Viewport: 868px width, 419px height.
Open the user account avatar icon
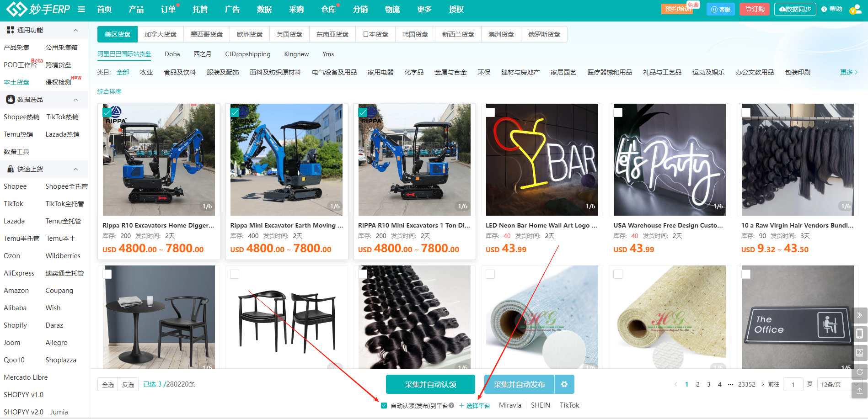[x=855, y=9]
